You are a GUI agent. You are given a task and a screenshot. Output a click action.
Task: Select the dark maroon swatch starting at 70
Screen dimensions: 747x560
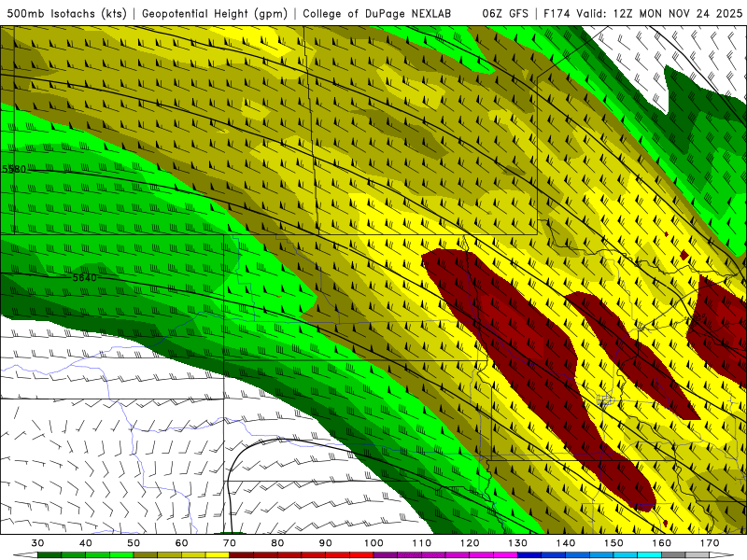click(x=242, y=555)
